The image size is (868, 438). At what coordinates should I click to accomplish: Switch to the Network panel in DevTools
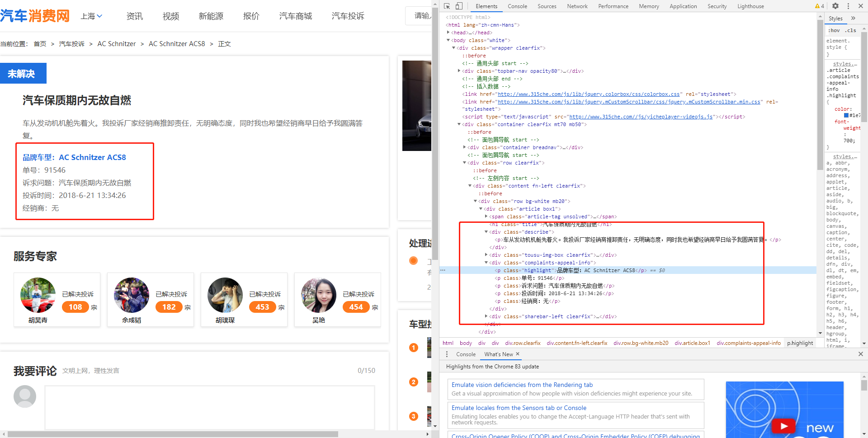click(577, 6)
